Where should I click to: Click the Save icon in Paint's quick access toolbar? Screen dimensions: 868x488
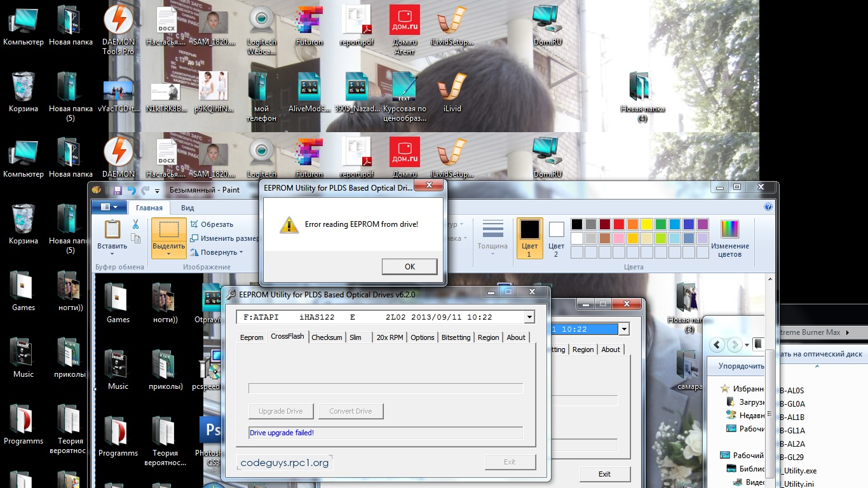(x=118, y=189)
